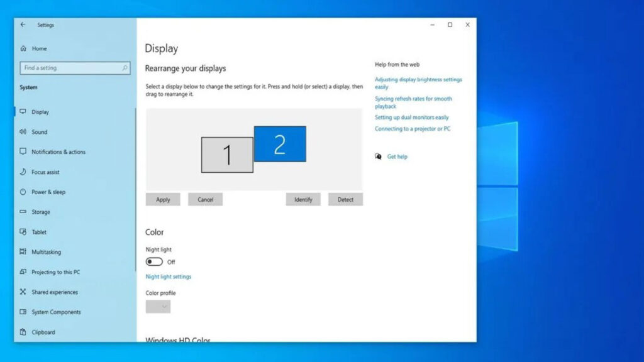Select display 2 monitor box

pyautogui.click(x=280, y=144)
